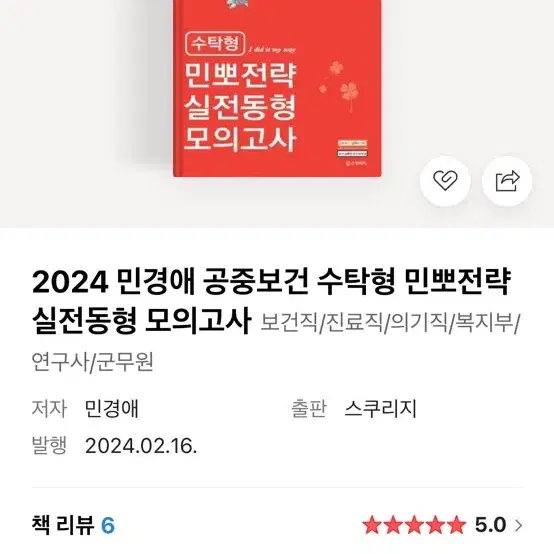Screen dimensions: 554x554
Task: Tap the 책 리뷰 heading
Action: point(63,525)
